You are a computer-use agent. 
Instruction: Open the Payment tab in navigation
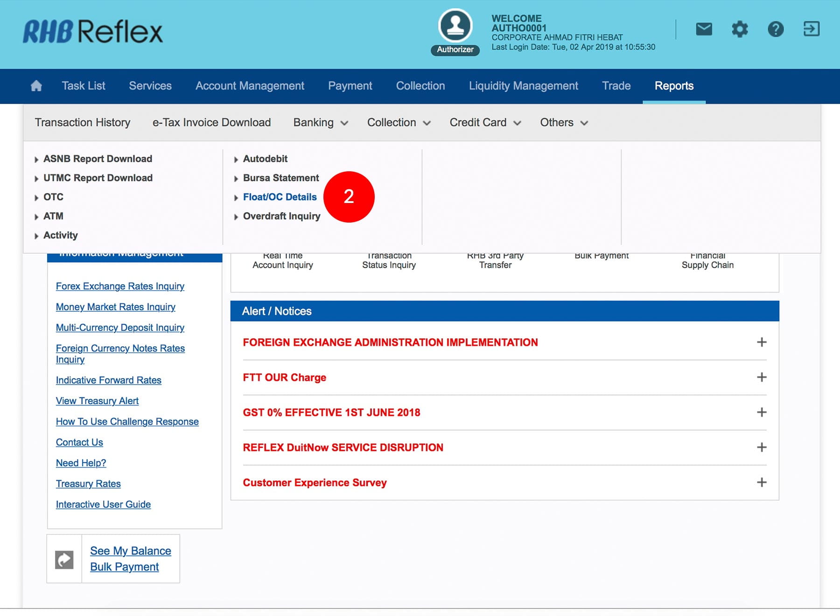pyautogui.click(x=350, y=86)
